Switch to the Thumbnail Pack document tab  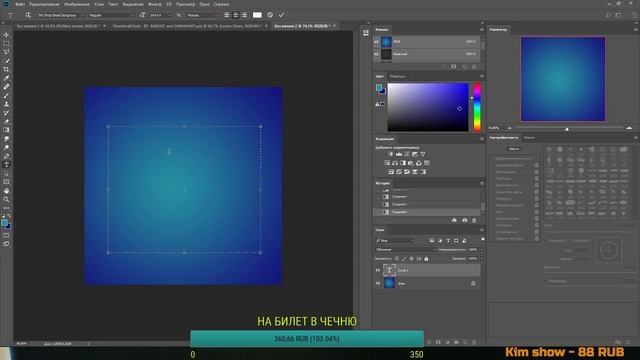click(187, 26)
